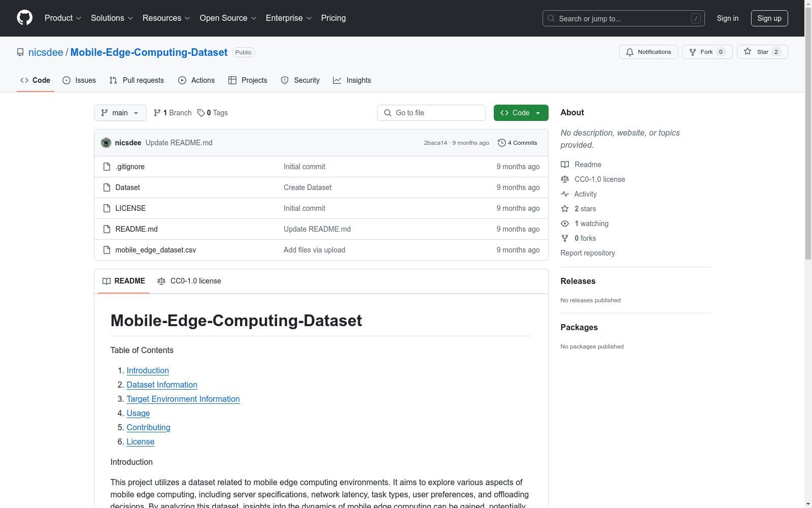Switch to the Issues tab
Image resolution: width=812 pixels, height=508 pixels.
coord(79,80)
